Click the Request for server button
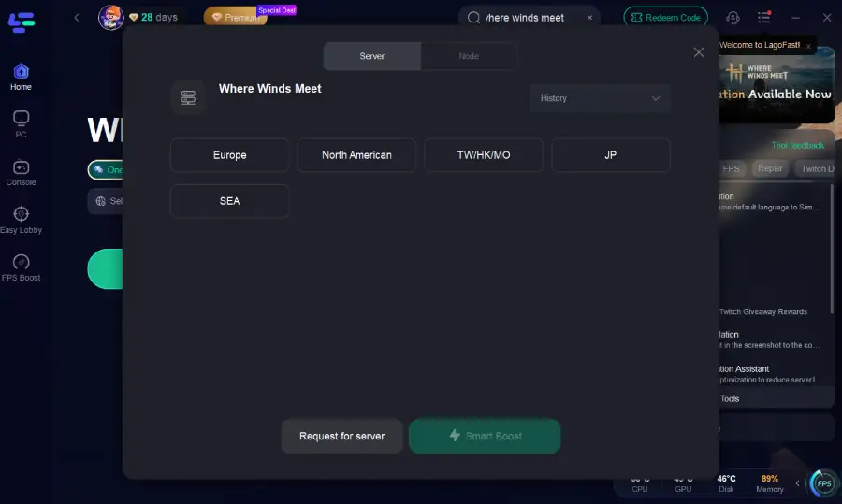 (x=341, y=436)
